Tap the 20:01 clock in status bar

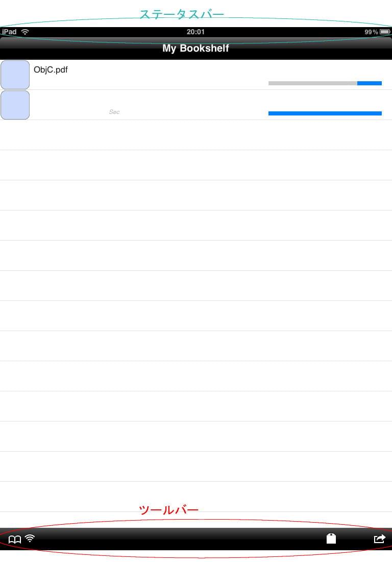195,32
